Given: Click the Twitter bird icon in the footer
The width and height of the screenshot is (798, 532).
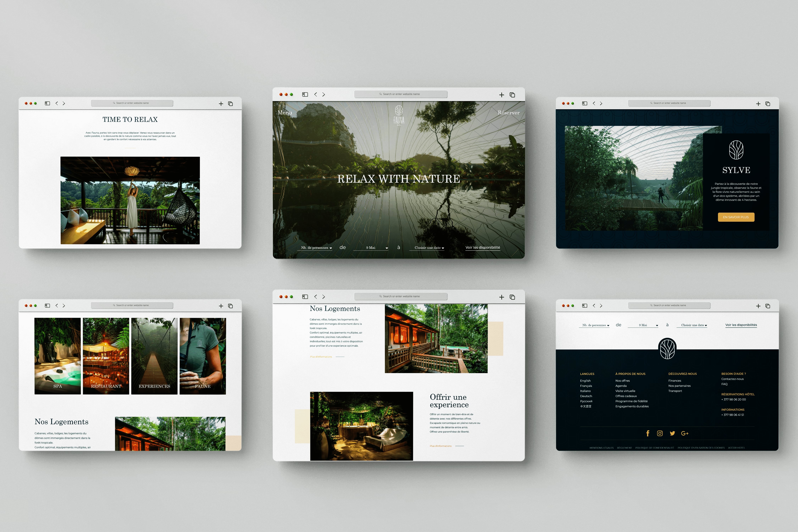Looking at the screenshot, I should (x=672, y=433).
